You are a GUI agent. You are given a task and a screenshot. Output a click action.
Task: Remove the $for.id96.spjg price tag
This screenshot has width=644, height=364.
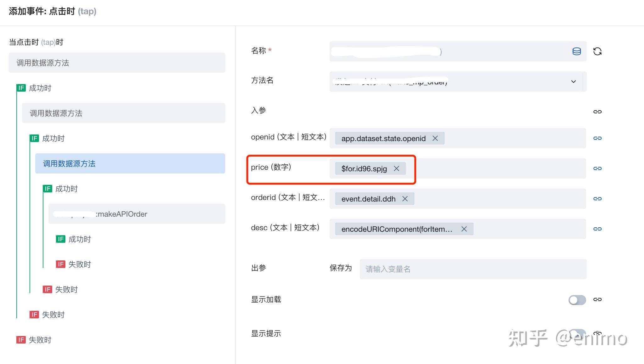(397, 169)
